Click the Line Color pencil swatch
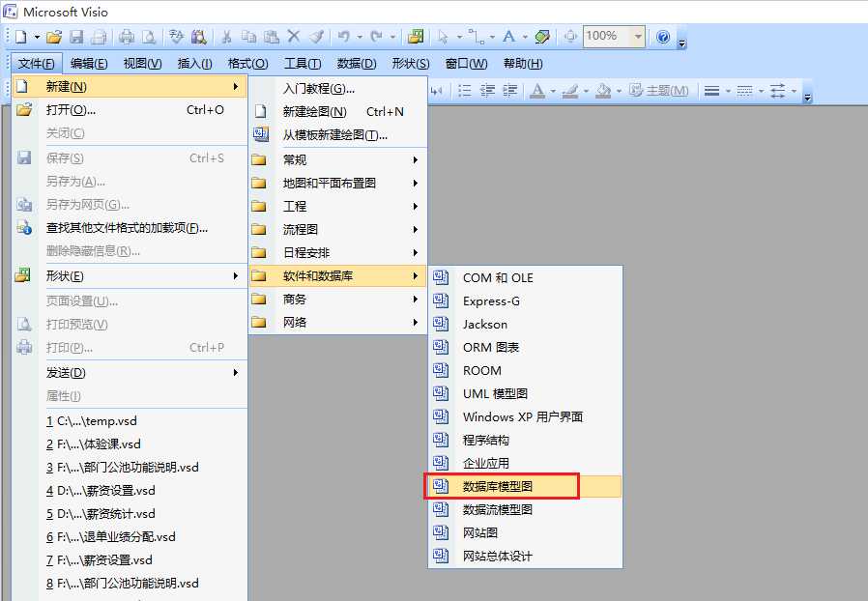This screenshot has width=868, height=601. pyautogui.click(x=570, y=91)
